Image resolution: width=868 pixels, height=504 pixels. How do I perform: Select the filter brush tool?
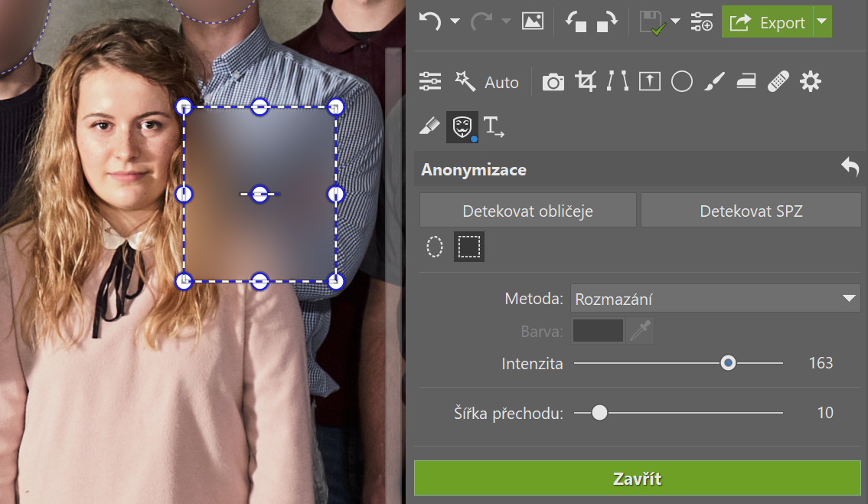pos(714,81)
